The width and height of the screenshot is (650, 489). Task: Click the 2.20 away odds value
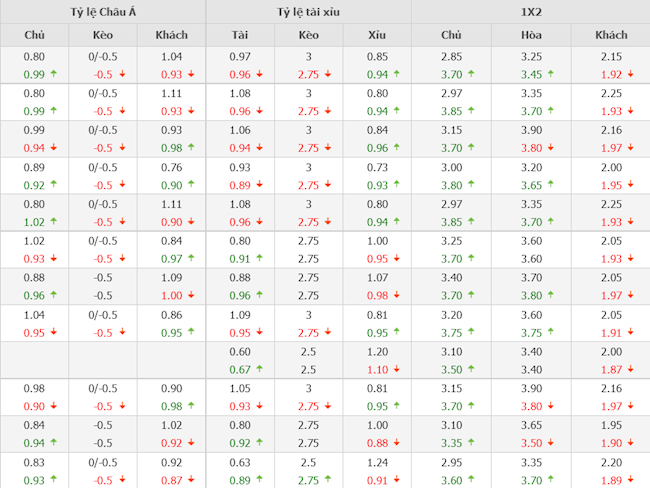pyautogui.click(x=611, y=464)
